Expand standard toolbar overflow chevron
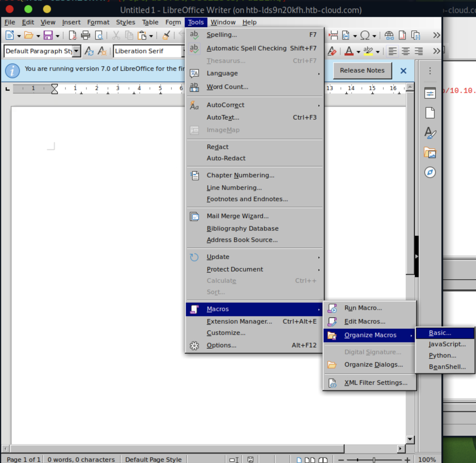Screen dimensions: 476x463 point(436,35)
